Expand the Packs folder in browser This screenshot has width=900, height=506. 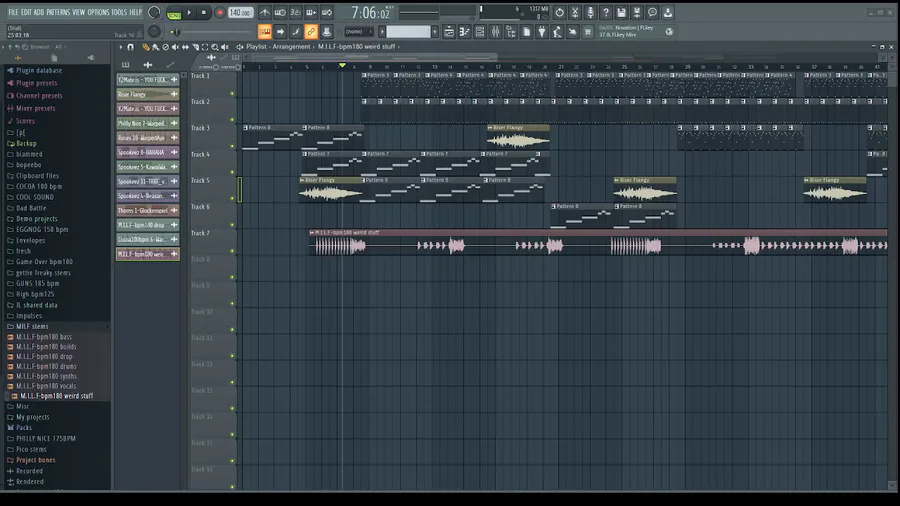[24, 427]
